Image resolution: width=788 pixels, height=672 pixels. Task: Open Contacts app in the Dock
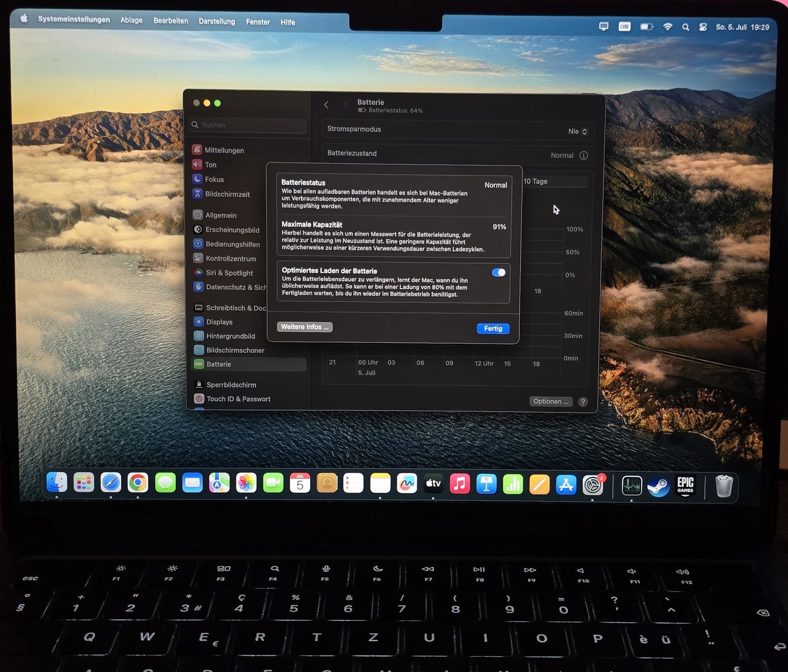point(327,483)
